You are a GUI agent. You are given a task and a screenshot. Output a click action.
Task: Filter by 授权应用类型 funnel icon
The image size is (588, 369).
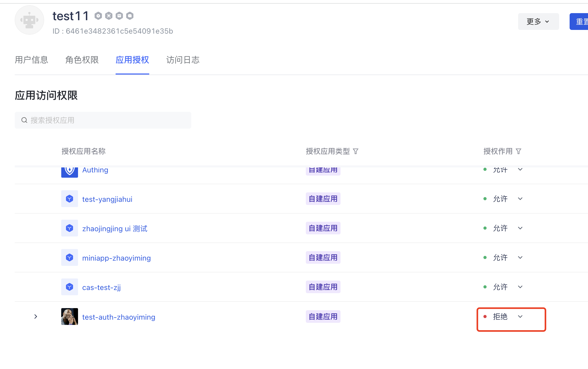355,151
